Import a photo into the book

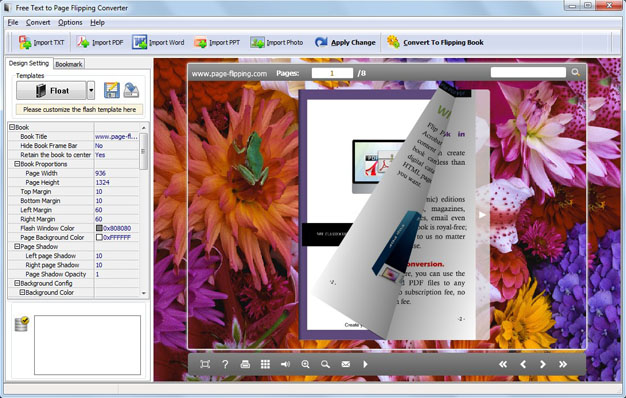point(276,42)
